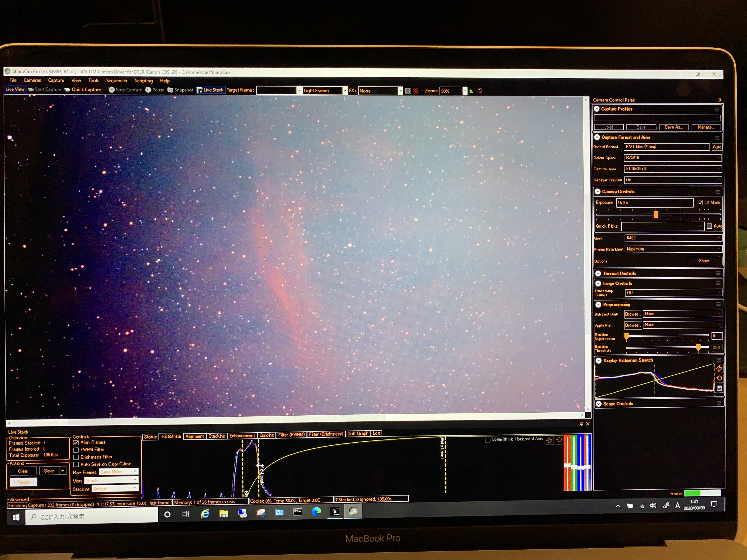
Task: Switch to the Drift Graph tab
Action: pos(358,434)
